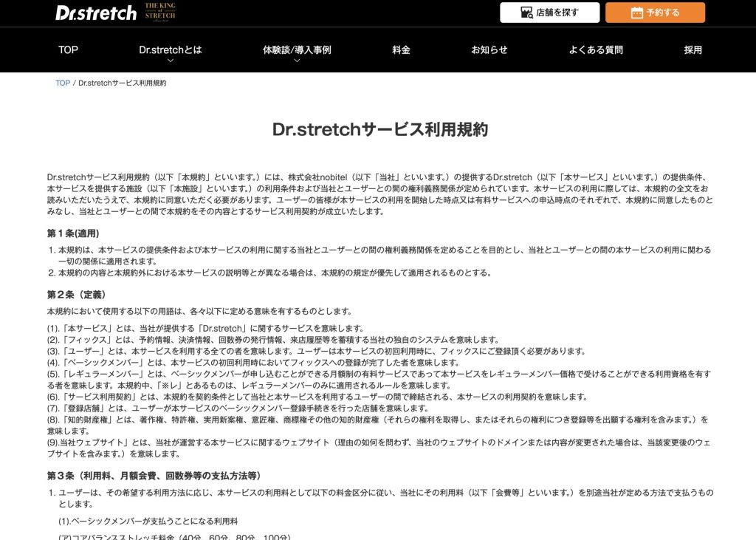Screen dimensions: 756x540
Task: Click the store icon beside 店舗を探す
Action: [526, 13]
